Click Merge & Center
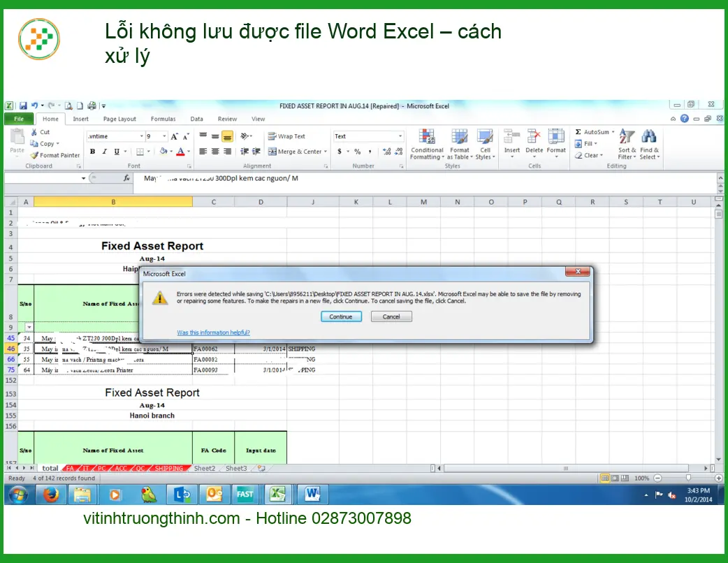728x563 pixels. (x=295, y=152)
